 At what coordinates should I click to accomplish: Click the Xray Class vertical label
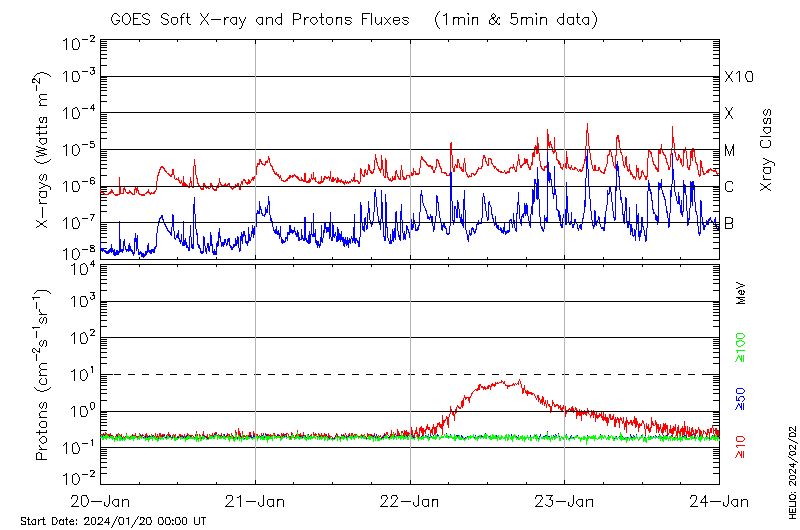tap(766, 150)
